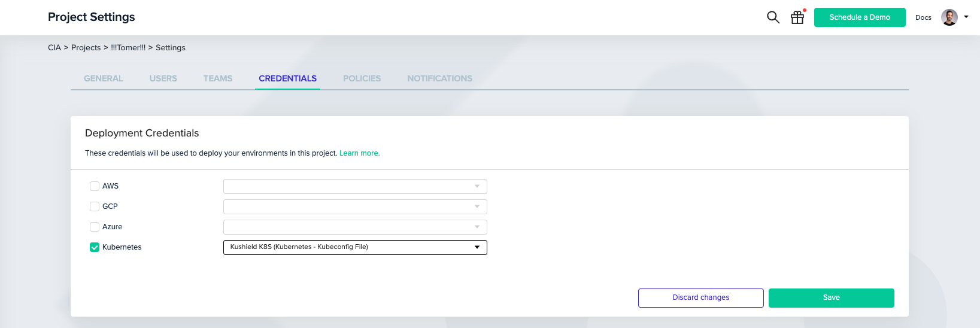Open the Docs link
The height and width of the screenshot is (328, 980).
click(923, 17)
